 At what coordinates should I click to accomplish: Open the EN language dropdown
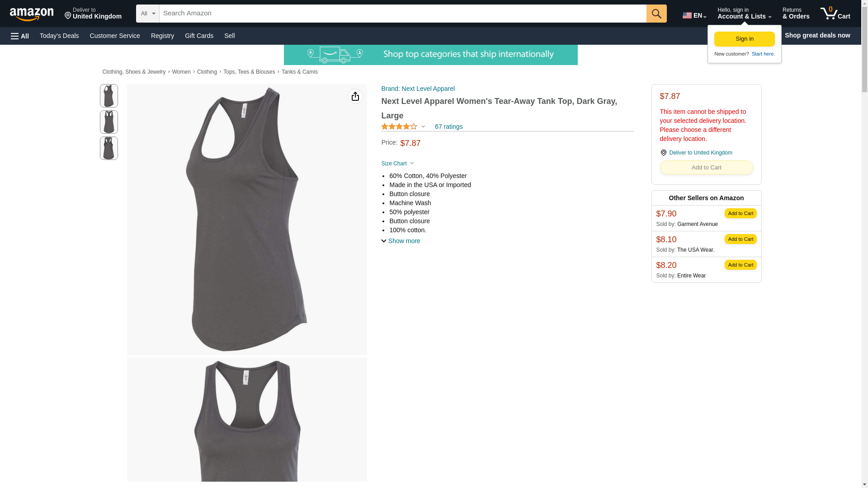point(694,15)
